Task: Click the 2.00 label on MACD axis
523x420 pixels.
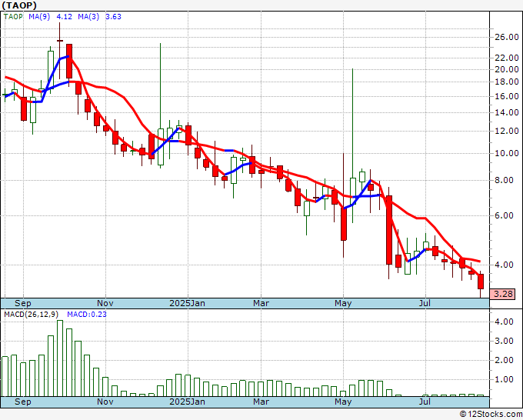Action: tap(504, 360)
